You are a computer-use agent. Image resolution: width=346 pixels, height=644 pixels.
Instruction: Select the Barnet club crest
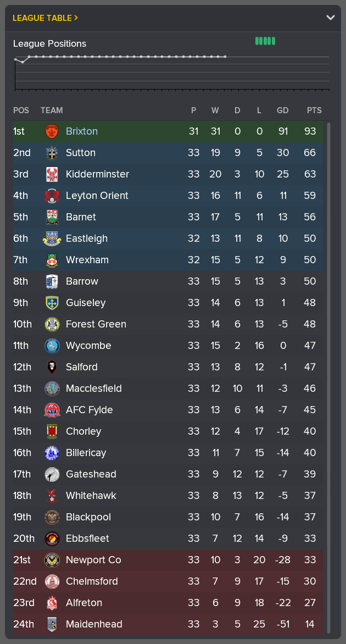[52, 217]
